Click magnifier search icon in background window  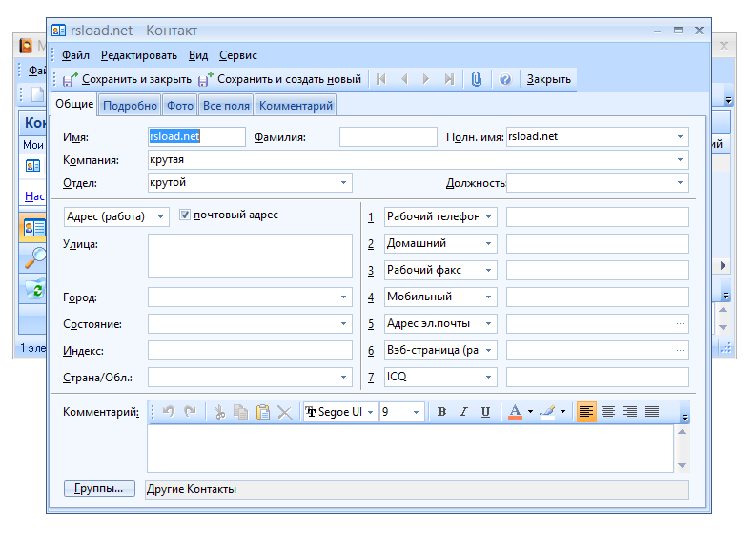(x=34, y=257)
